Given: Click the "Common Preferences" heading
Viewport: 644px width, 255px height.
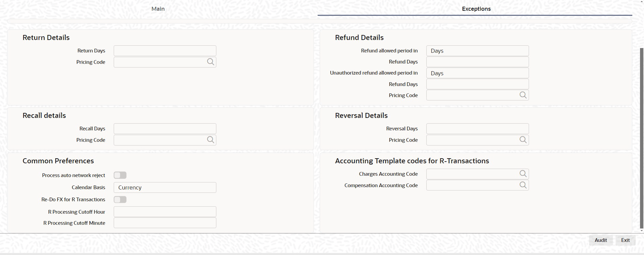Looking at the screenshot, I should (58, 161).
